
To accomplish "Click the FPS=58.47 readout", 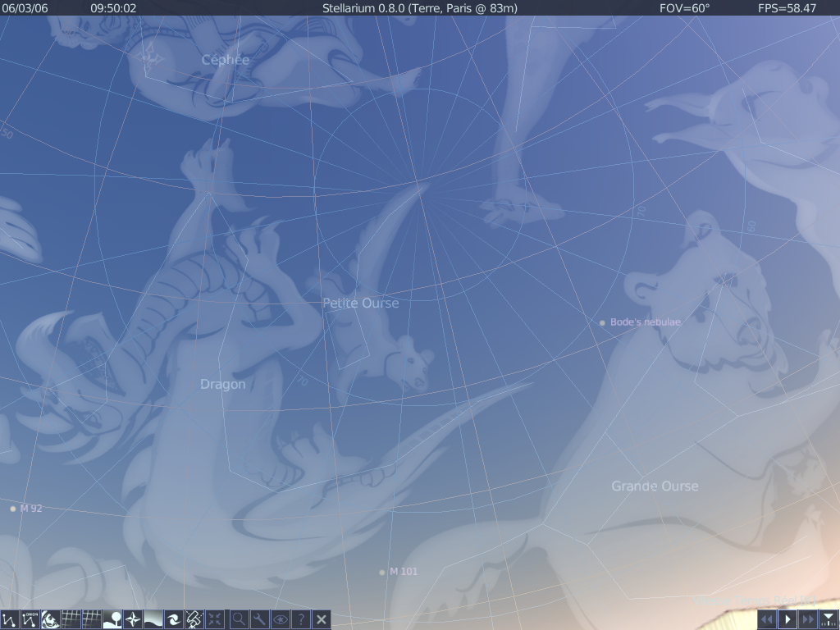I will 787,8.
